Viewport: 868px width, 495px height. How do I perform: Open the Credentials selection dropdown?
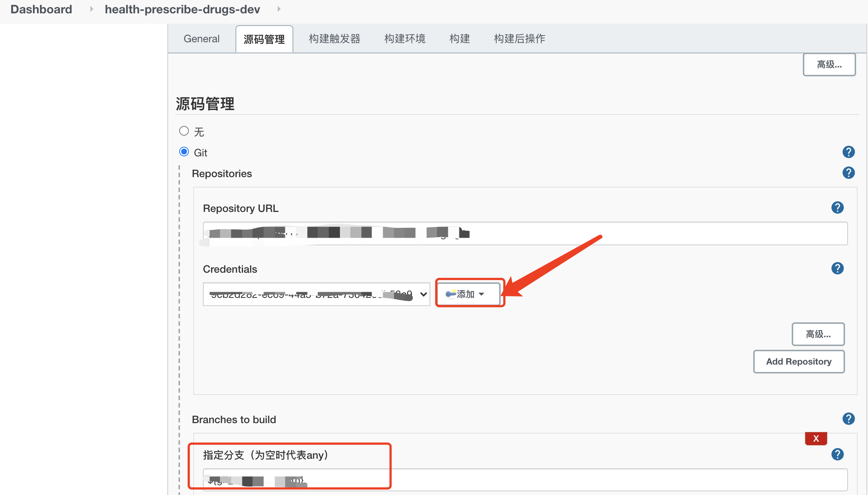click(317, 294)
